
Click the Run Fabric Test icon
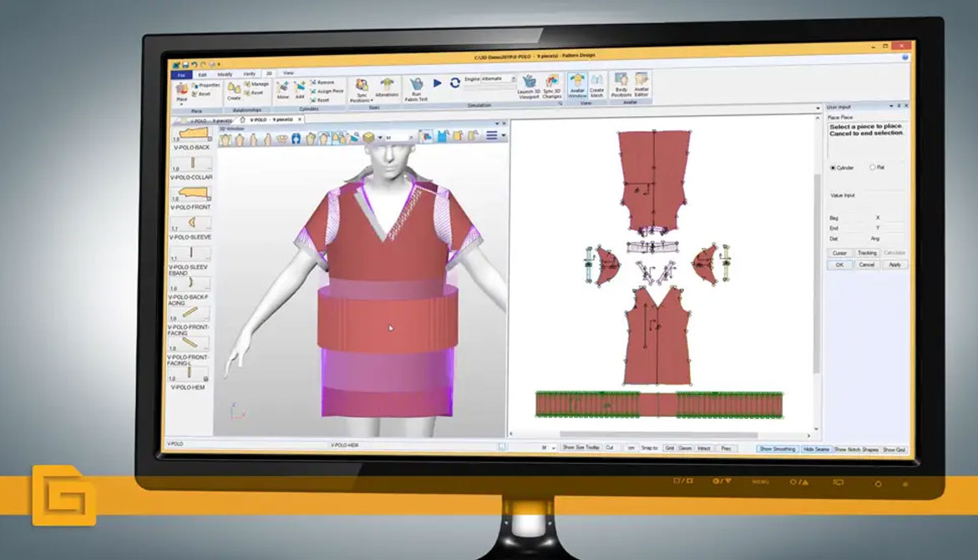pos(417,88)
